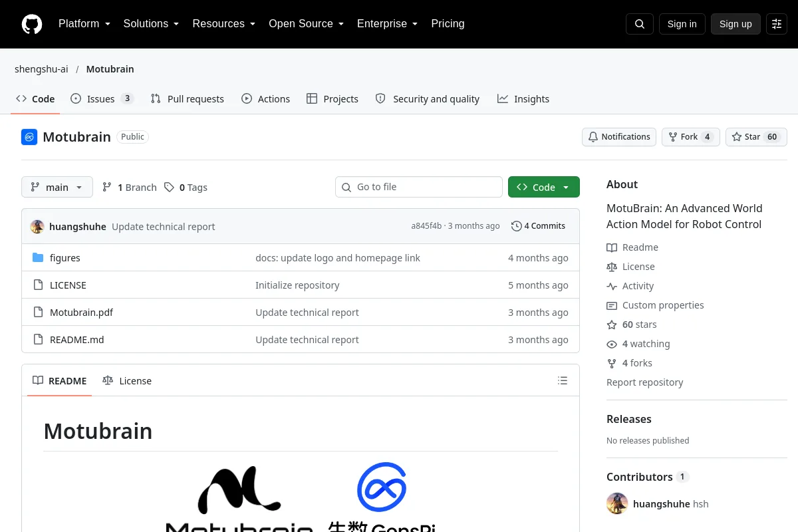Focus the Go to file search field
Image resolution: width=798 pixels, height=532 pixels.
coord(419,188)
